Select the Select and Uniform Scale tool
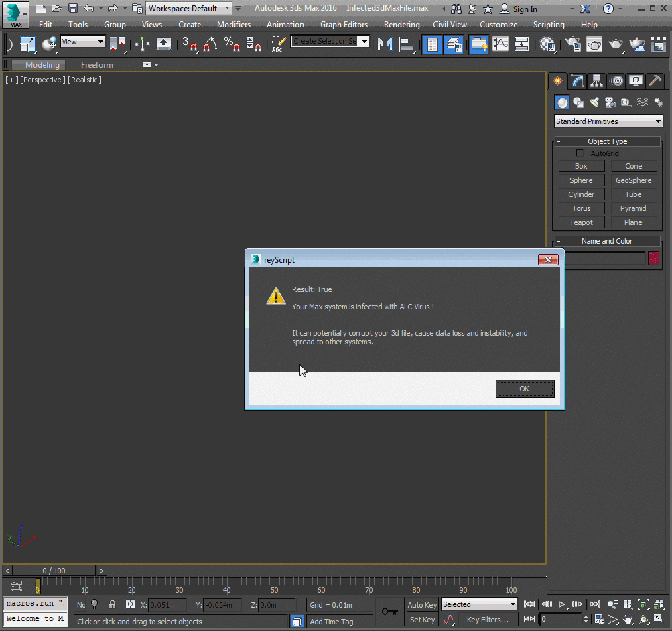The width and height of the screenshot is (672, 631). [x=28, y=44]
